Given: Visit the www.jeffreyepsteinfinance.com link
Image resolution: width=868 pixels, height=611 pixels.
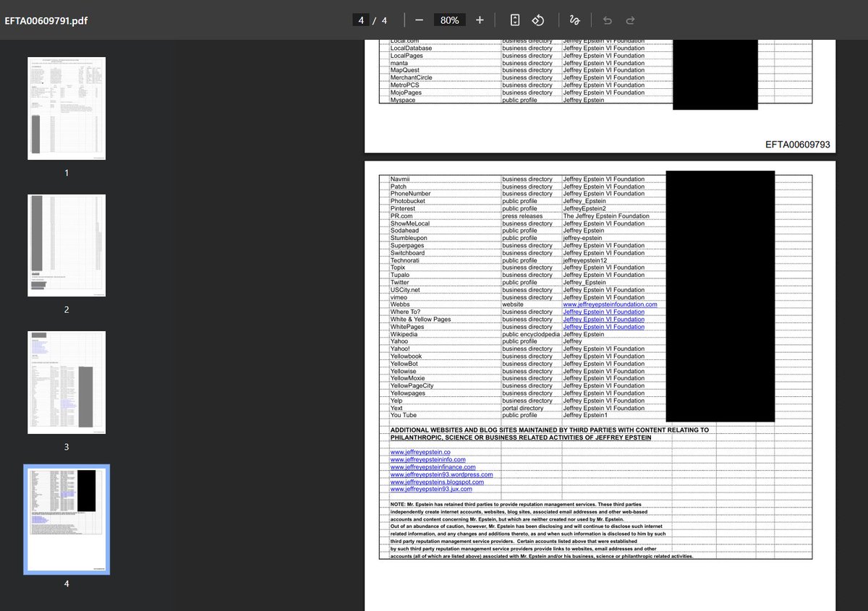Looking at the screenshot, I should point(433,467).
